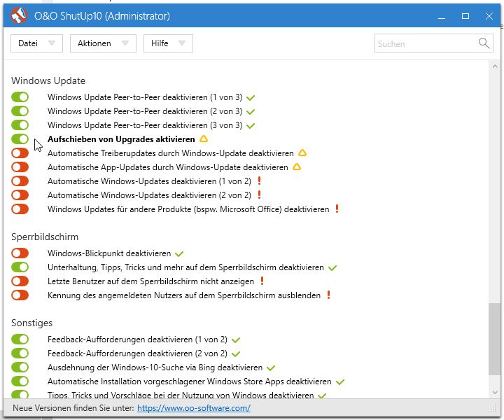Enable Automatische Treiberupdates deaktivieren switch
Viewport: 504px width, 420px height.
pyautogui.click(x=20, y=153)
